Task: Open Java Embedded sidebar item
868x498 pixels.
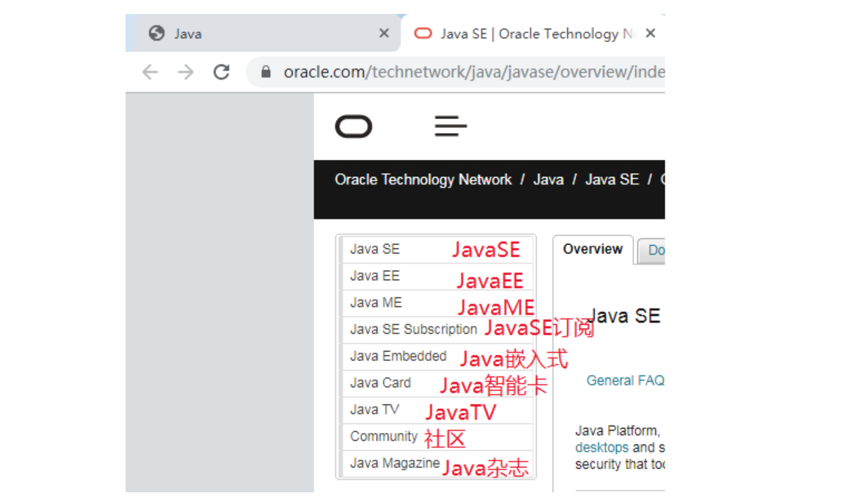Action: 437,356
